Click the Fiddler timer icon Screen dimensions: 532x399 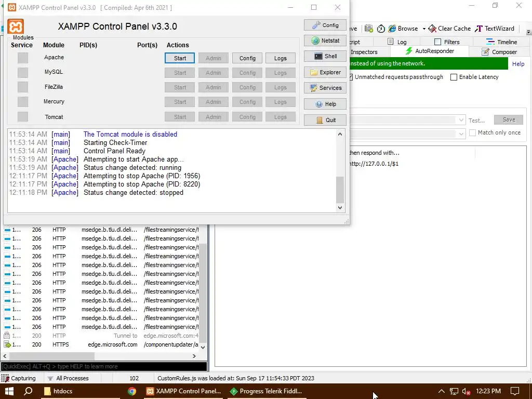381,29
